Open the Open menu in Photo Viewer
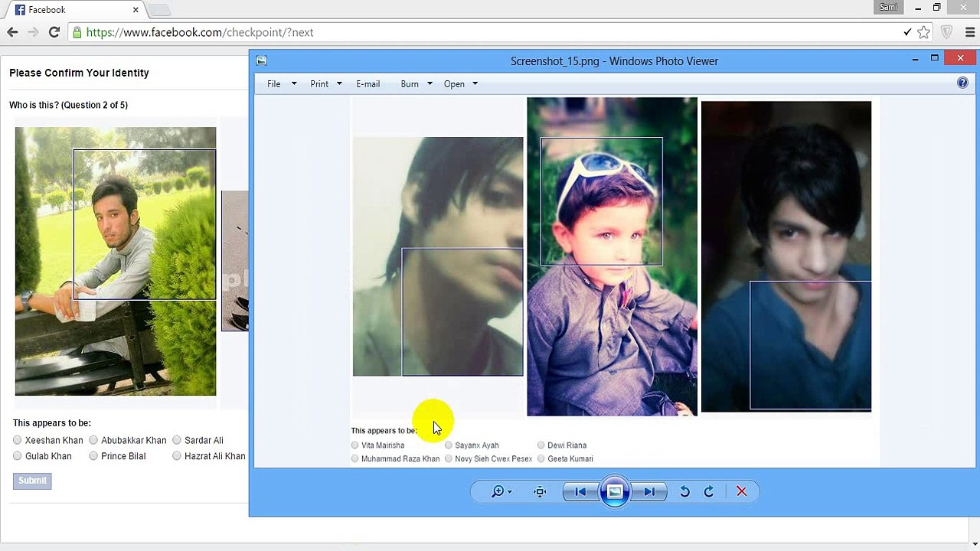This screenshot has width=980, height=551. (454, 84)
